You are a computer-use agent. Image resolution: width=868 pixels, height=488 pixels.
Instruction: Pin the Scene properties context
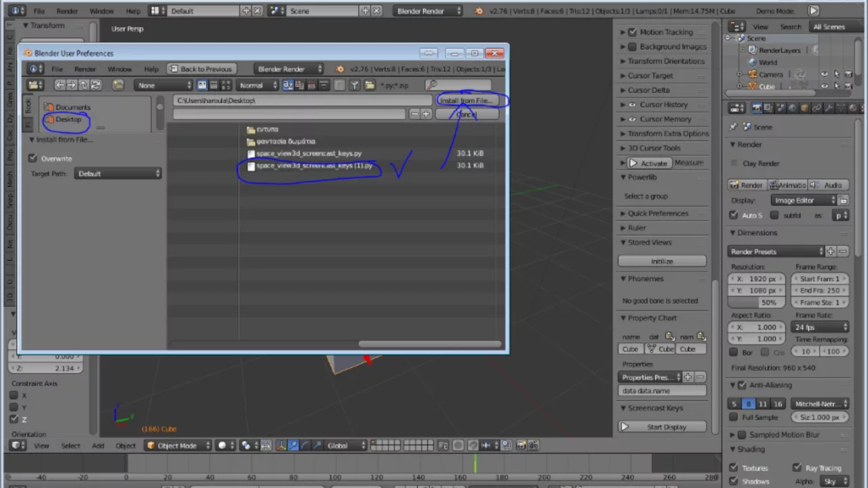(x=733, y=127)
